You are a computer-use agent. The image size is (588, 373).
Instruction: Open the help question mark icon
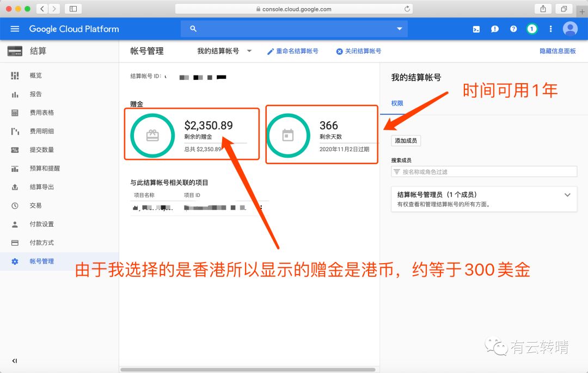tap(513, 29)
